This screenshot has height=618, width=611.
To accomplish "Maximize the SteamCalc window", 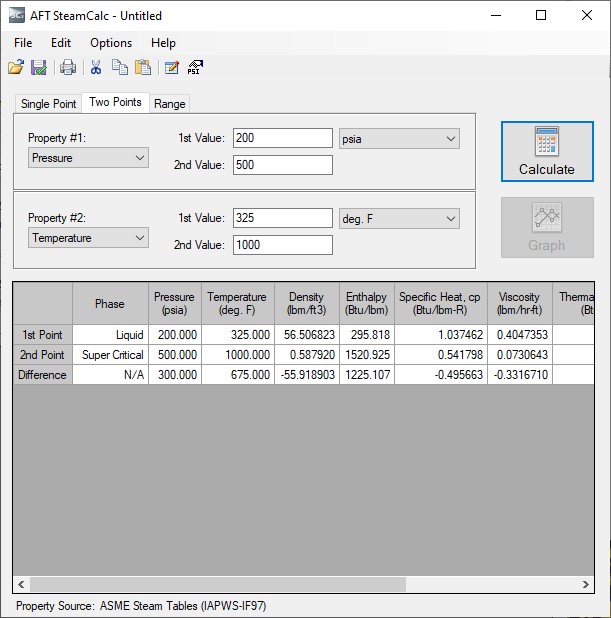I will pyautogui.click(x=541, y=15).
